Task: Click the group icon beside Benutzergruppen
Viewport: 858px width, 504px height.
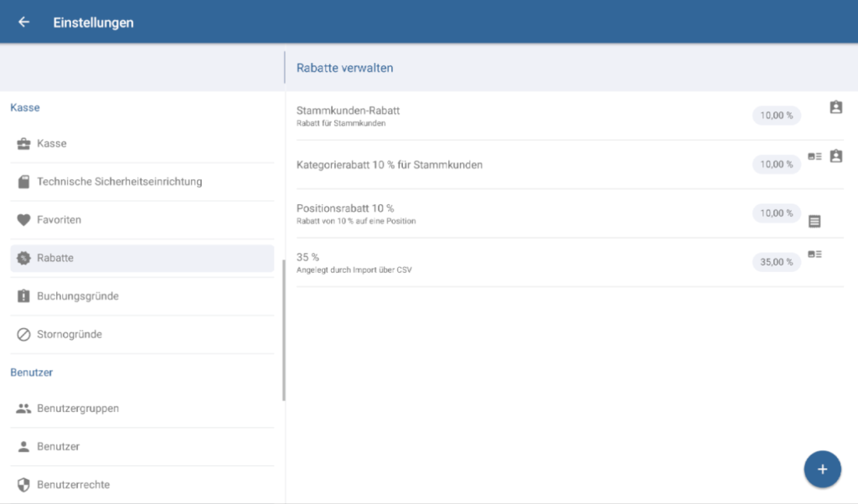Action: 24,408
